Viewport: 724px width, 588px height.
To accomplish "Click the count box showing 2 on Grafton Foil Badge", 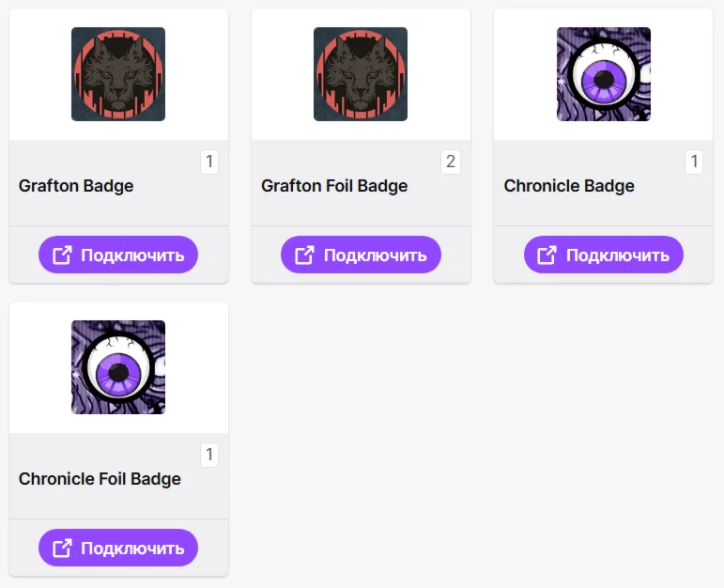I will (x=451, y=162).
